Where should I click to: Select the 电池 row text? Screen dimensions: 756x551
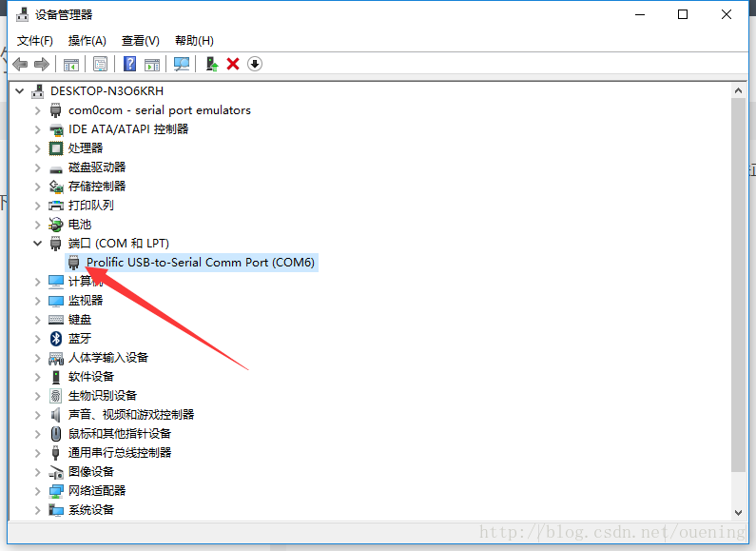(x=80, y=225)
